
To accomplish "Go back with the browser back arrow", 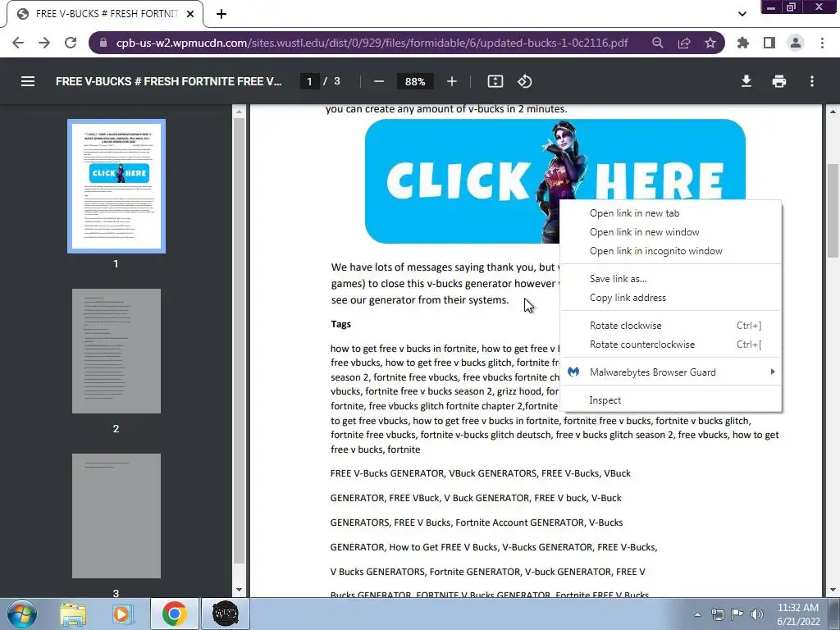I will 18,43.
